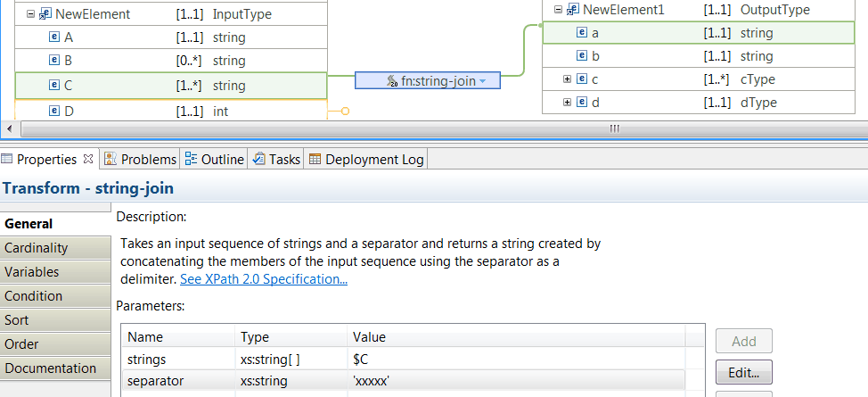Collapse the NewElement1 output tree node
868x397 pixels.
click(558, 10)
